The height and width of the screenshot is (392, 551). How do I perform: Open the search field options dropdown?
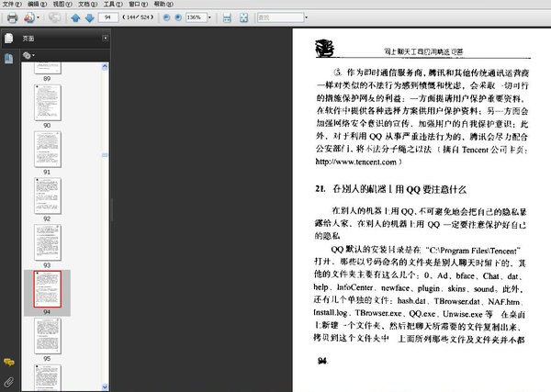tap(306, 17)
